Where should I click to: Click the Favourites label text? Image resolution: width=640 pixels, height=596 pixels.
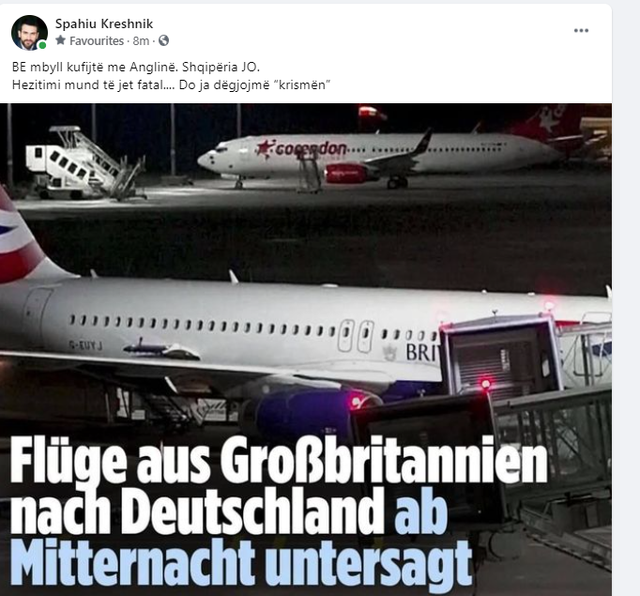(96, 41)
